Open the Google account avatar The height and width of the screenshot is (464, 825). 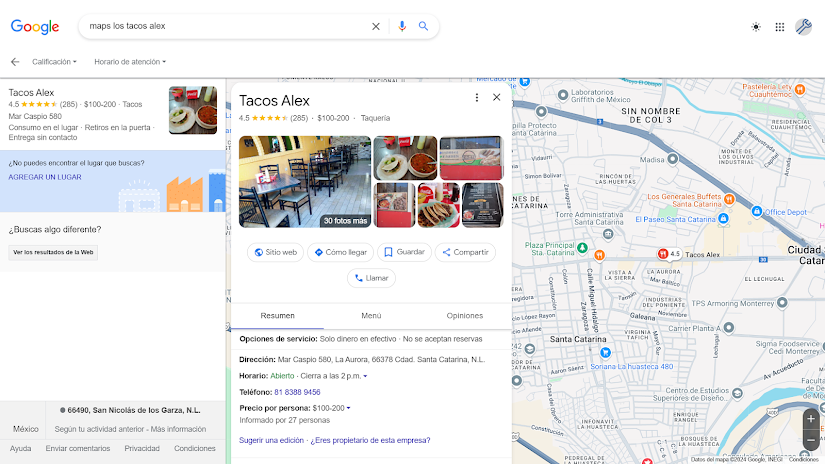point(803,26)
